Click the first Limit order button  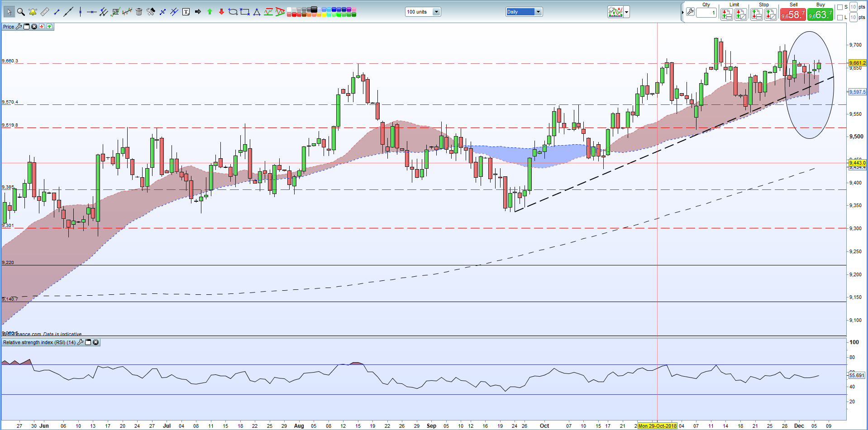pyautogui.click(x=727, y=14)
